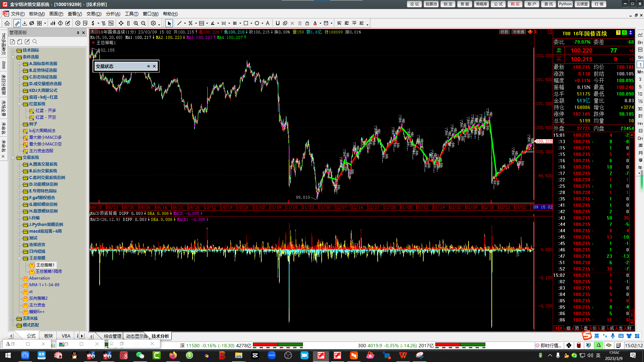Pin the 管理面板 panel

[x=78, y=33]
